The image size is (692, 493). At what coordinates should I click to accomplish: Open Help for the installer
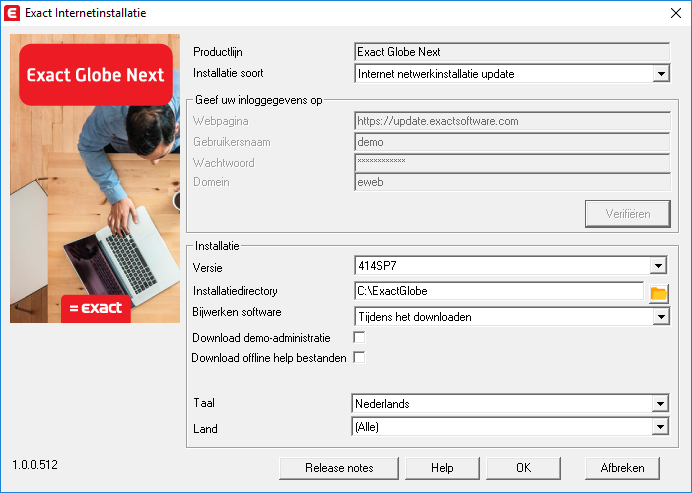pyautogui.click(x=442, y=468)
